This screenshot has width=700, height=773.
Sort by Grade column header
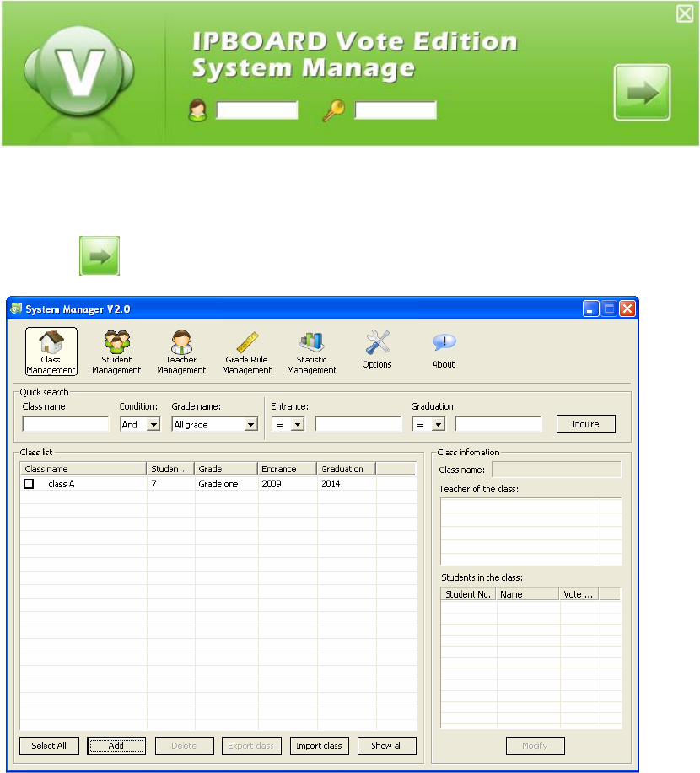(x=226, y=469)
